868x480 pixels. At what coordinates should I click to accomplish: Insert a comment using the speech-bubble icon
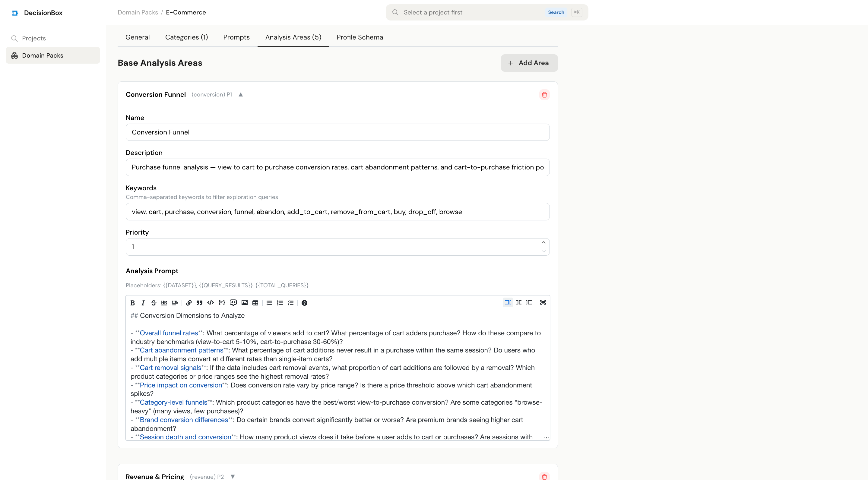click(233, 303)
